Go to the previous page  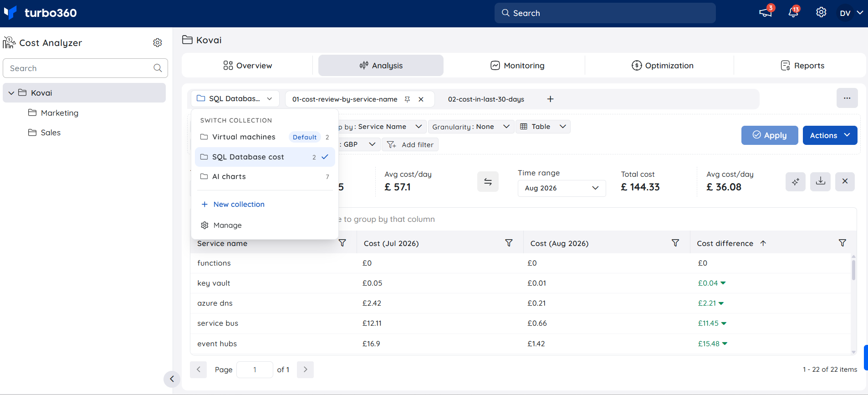[x=198, y=369]
